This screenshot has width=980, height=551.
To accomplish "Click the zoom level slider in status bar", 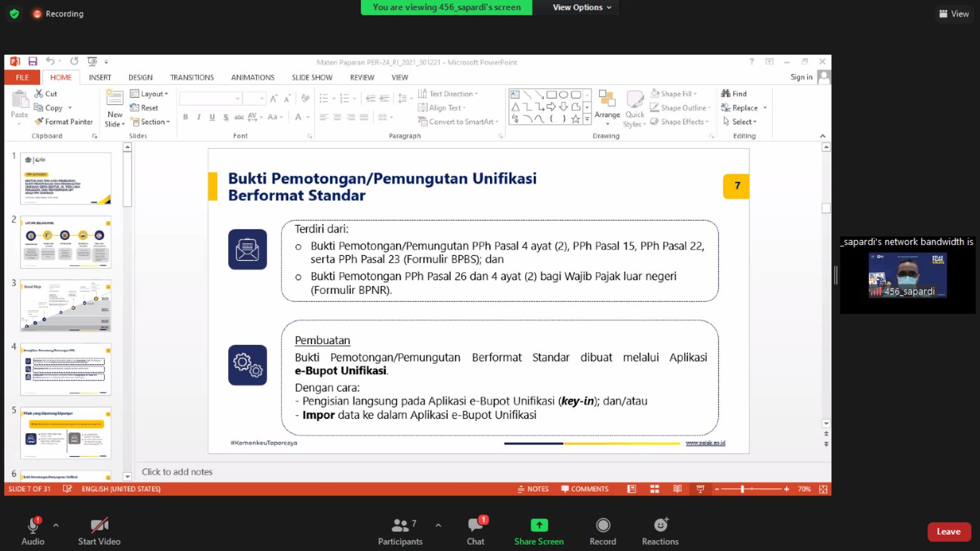I will [743, 489].
